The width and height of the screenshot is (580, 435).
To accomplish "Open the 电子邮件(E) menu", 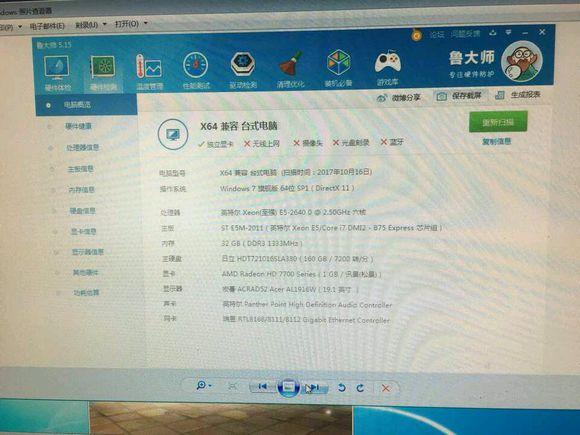I will pos(47,26).
